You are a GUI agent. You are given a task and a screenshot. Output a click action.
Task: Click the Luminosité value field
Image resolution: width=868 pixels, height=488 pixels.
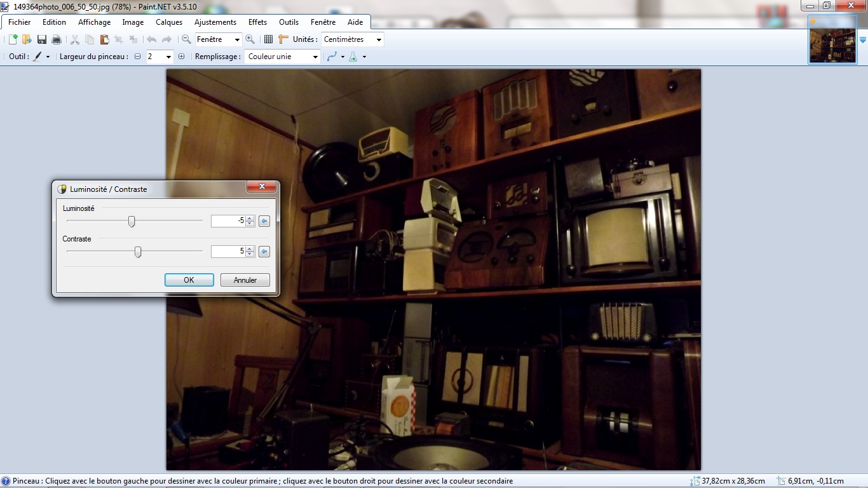[x=228, y=221]
